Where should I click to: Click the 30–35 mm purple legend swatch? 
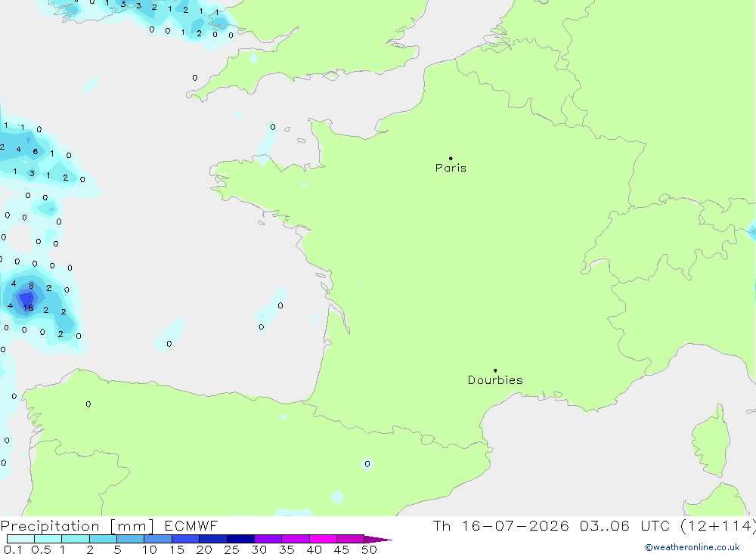268,539
